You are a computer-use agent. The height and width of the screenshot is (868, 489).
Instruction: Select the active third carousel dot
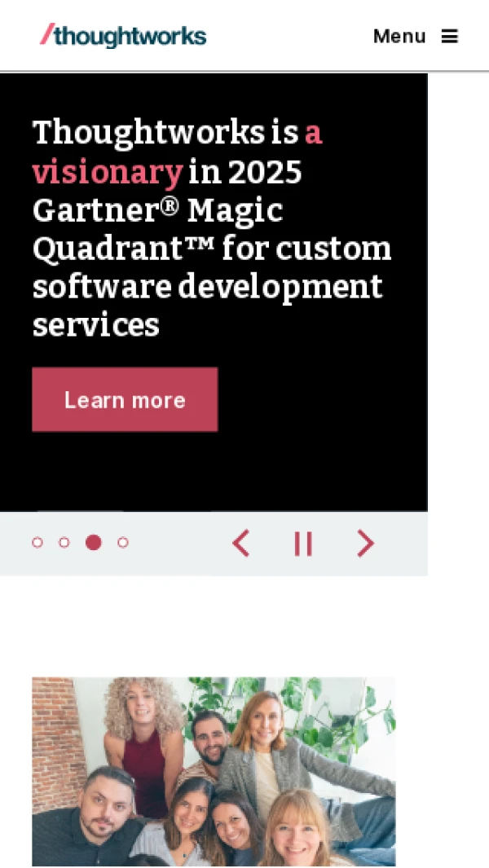click(94, 543)
